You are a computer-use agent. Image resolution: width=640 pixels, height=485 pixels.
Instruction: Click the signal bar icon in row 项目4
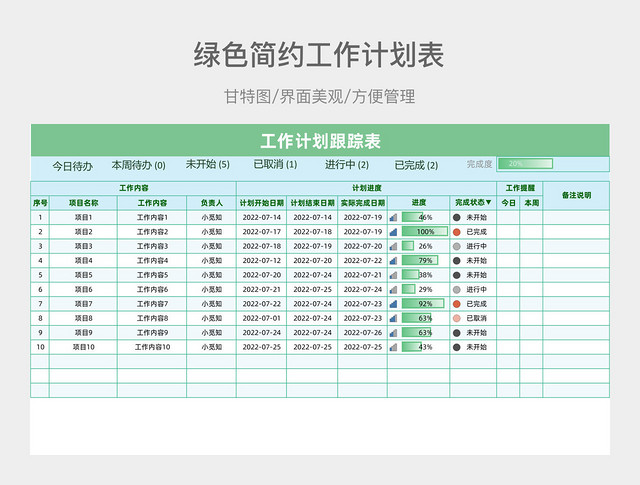393,260
